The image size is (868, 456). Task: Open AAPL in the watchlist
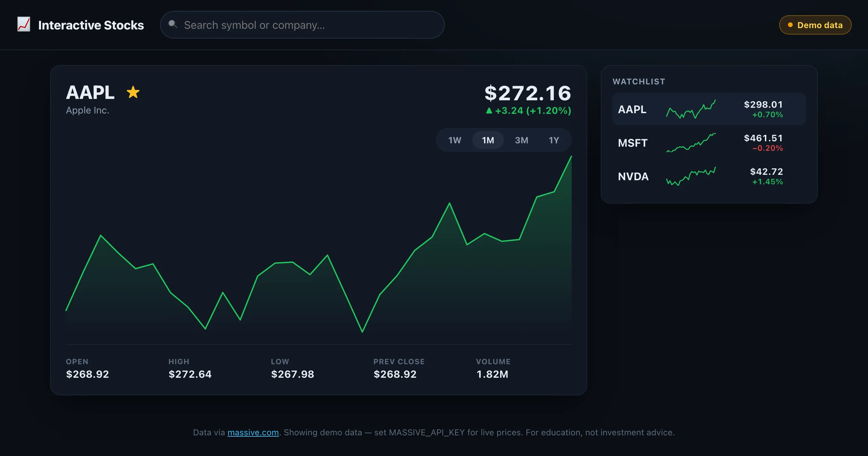pos(709,109)
